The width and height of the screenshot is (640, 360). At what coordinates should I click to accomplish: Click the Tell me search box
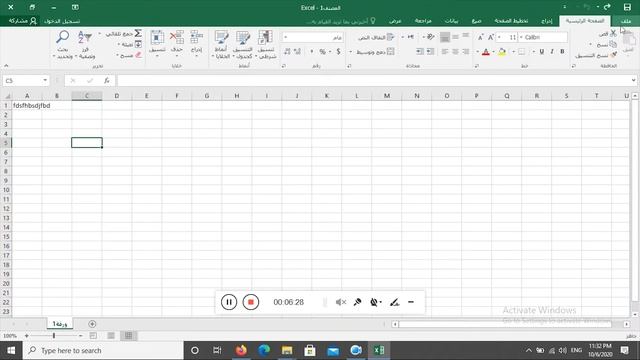point(340,21)
